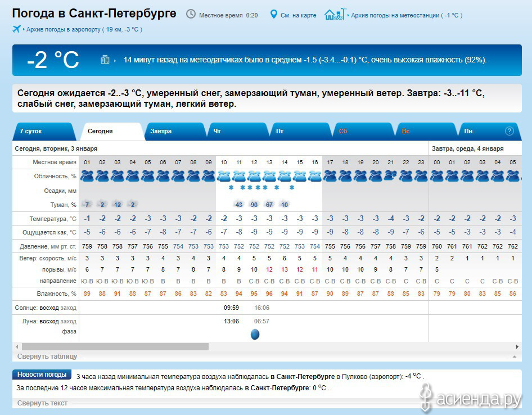Click the moonset time 06:57
Image resolution: width=532 pixels, height=415 pixels.
click(x=262, y=321)
